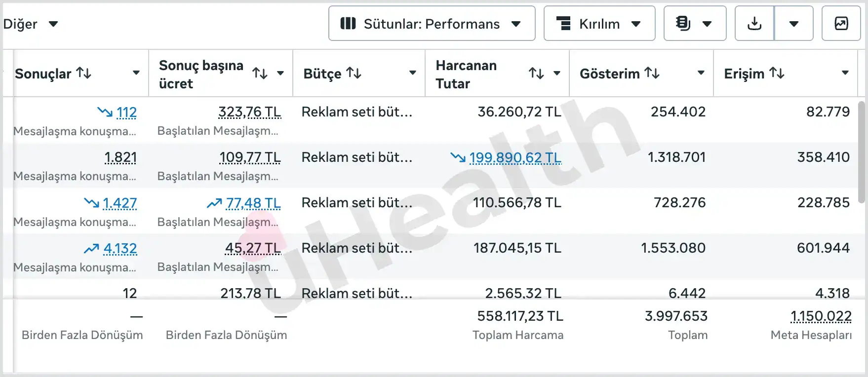Viewport: 868px width, 377px height.
Task: Click the 4.132 results link
Action: coord(120,248)
